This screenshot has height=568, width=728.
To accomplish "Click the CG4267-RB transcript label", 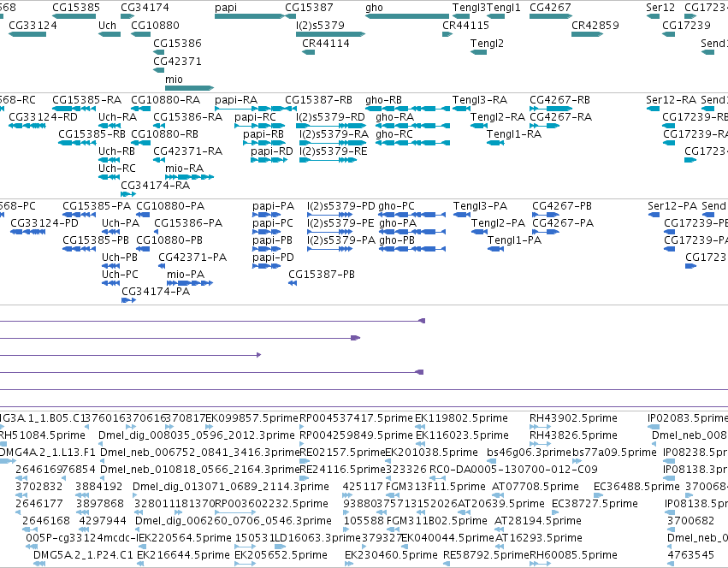I will [560, 100].
